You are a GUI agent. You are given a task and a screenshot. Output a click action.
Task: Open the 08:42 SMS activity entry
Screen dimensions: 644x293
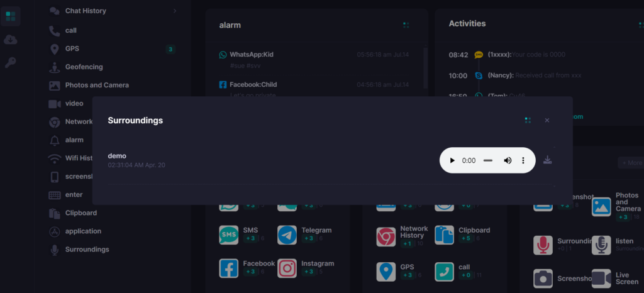[x=507, y=55]
